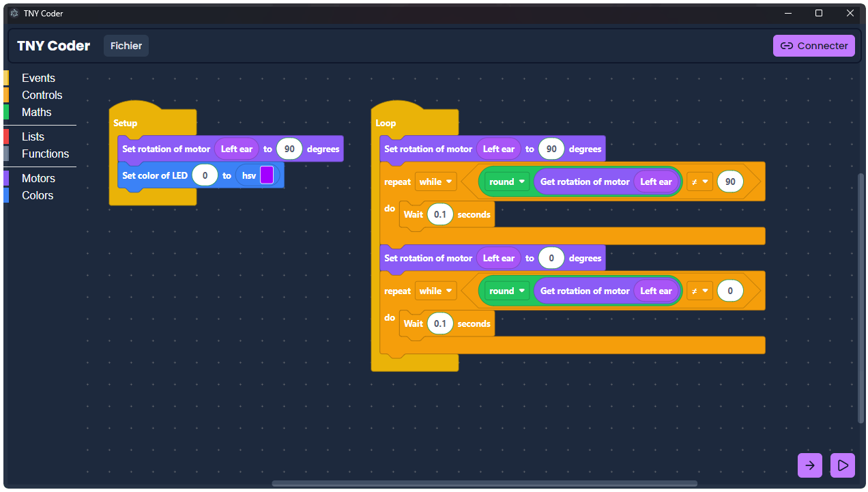Click the 0.1 seconds field in the first Wait block
This screenshot has width=868, height=492.
tap(440, 214)
